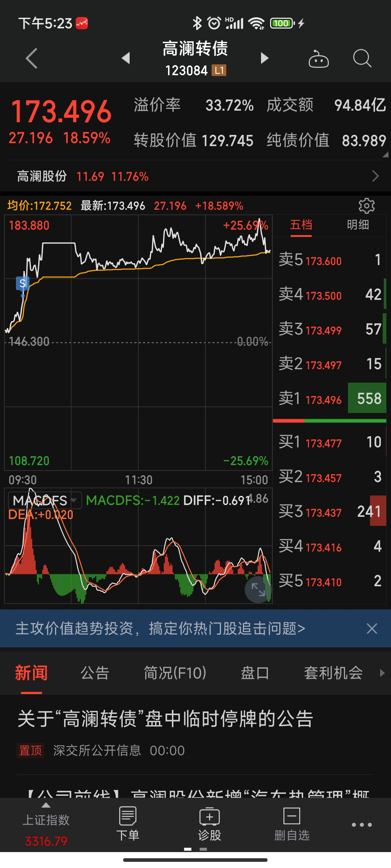
Task: Go to next stock with right triangle
Action: click(x=265, y=58)
